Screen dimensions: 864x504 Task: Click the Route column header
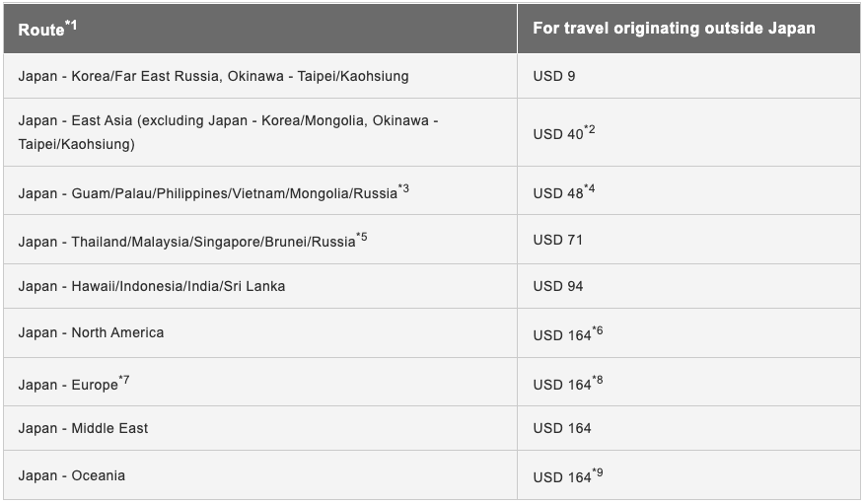coord(40,30)
